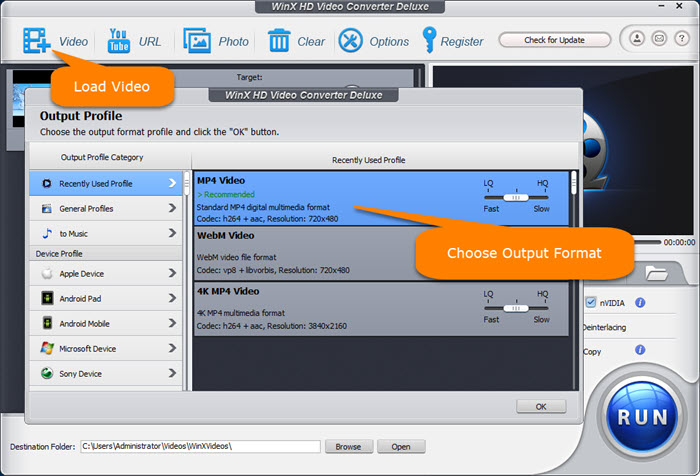This screenshot has width=700, height=476.
Task: Expand Microsoft Device chevron
Action: (172, 348)
